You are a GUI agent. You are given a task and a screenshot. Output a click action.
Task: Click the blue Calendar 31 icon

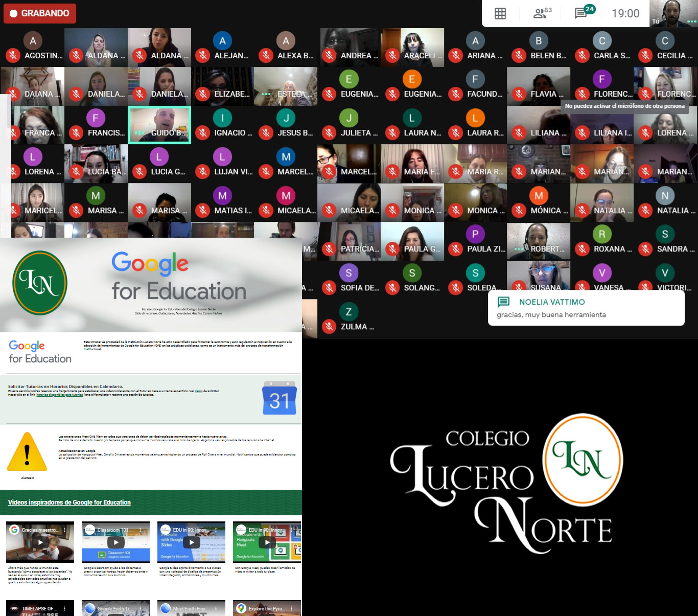280,398
